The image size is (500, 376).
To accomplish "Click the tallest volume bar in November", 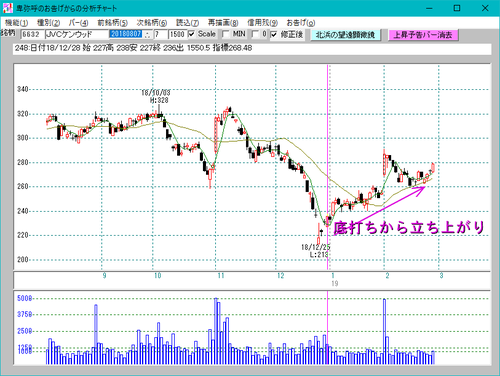I will point(216,331).
